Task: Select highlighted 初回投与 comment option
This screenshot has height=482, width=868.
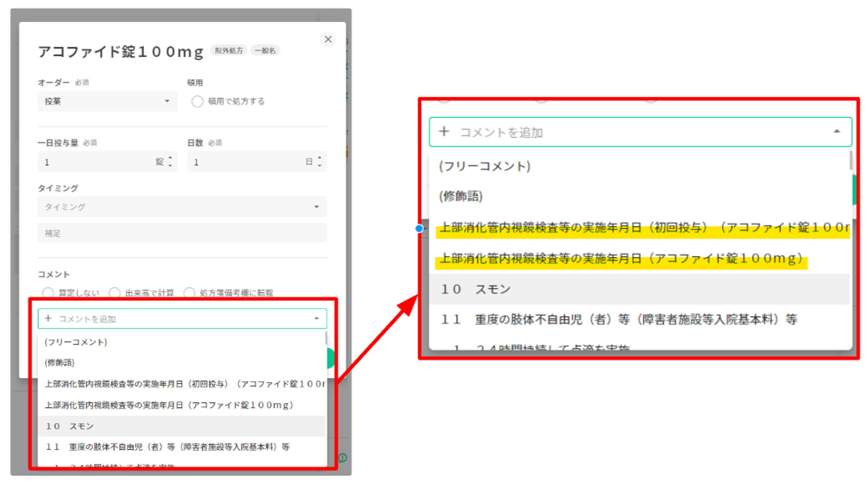Action: 642,228
